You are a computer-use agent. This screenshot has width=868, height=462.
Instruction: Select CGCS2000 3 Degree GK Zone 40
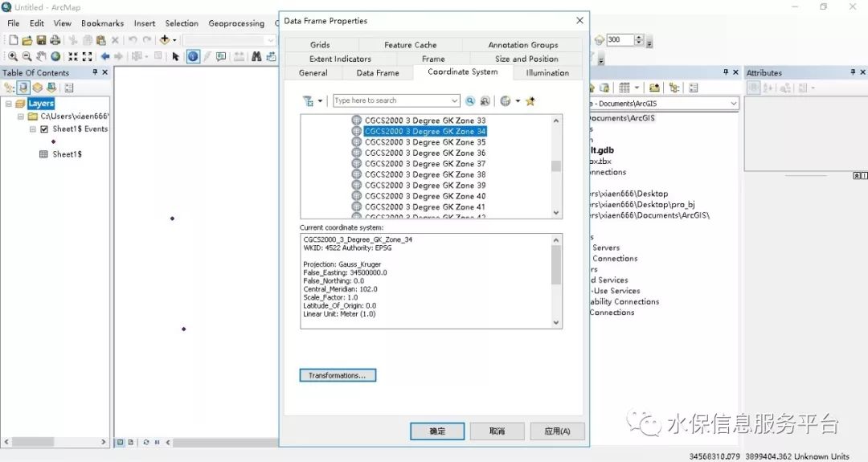(x=425, y=196)
